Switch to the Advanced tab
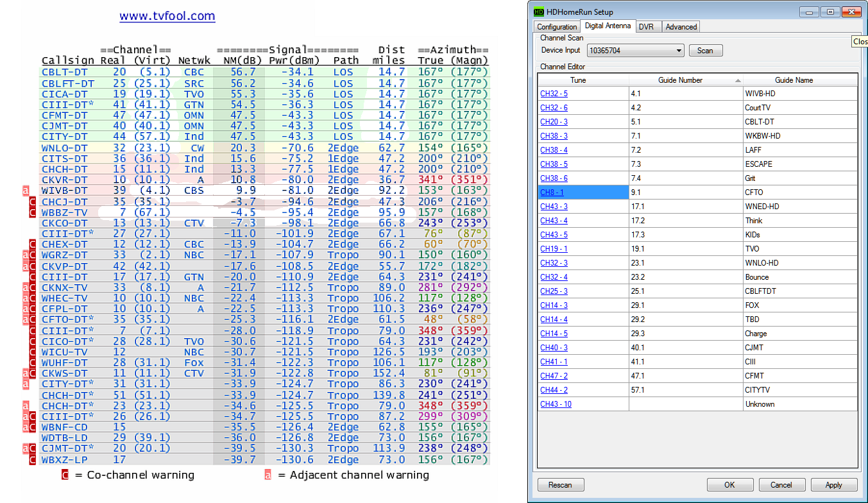868x503 pixels. coord(681,27)
